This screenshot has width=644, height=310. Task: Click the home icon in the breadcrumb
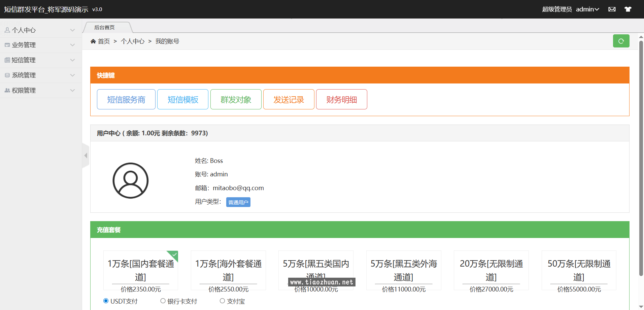[93, 41]
